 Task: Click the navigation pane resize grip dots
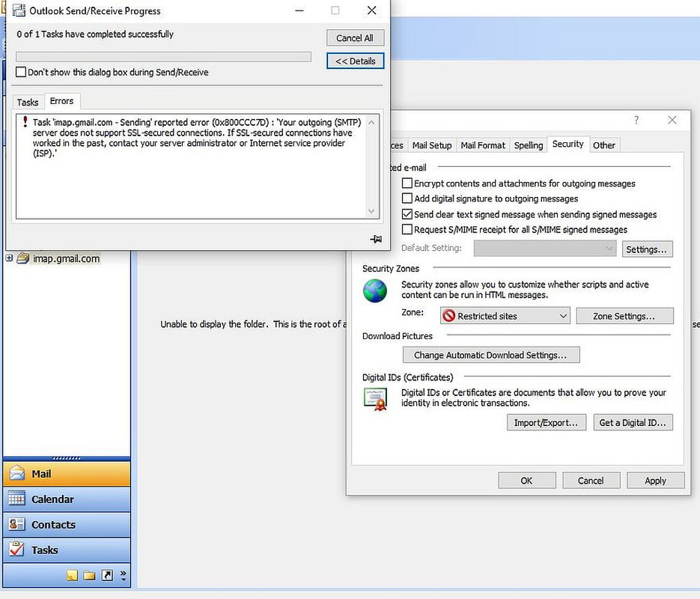click(67, 458)
